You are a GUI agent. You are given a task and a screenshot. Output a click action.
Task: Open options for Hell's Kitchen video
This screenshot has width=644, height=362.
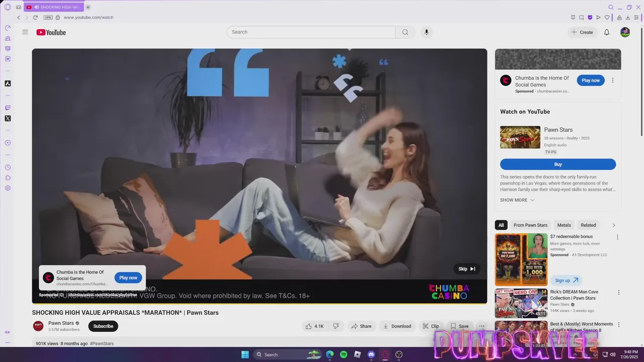tap(619, 325)
